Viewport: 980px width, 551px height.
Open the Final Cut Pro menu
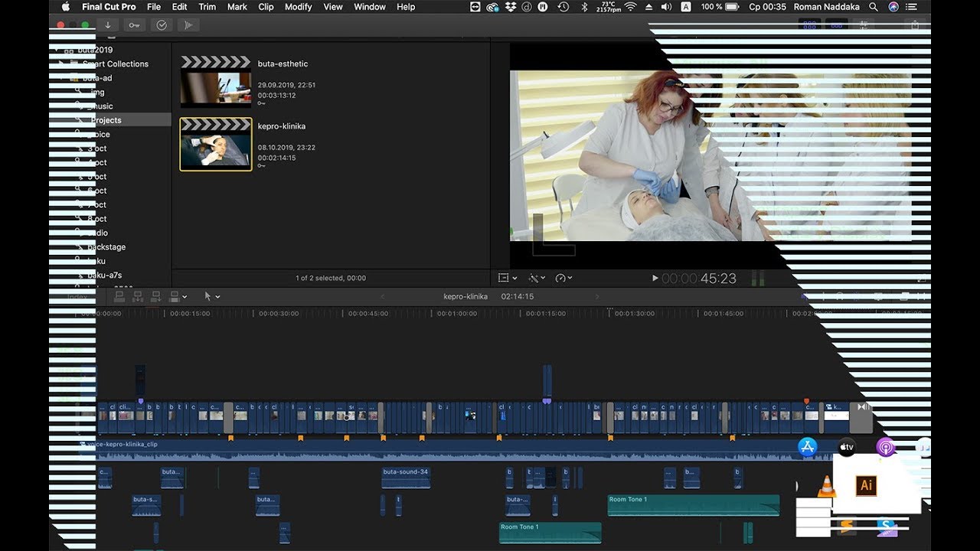pos(109,7)
